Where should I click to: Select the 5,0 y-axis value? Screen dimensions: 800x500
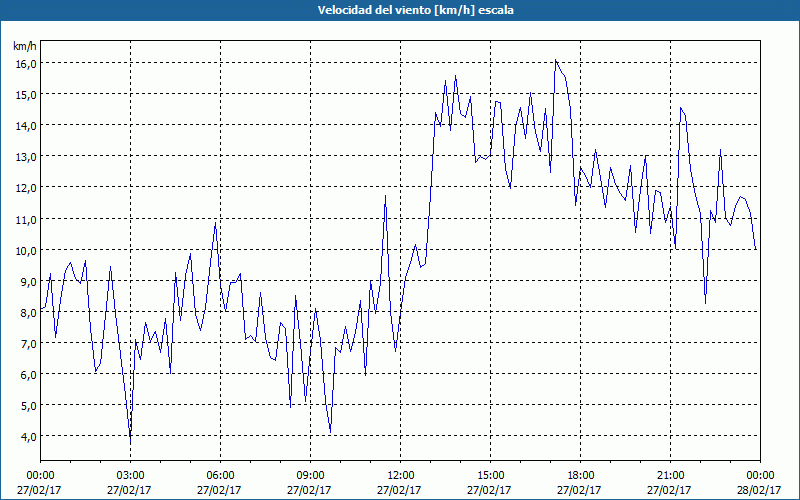click(29, 406)
